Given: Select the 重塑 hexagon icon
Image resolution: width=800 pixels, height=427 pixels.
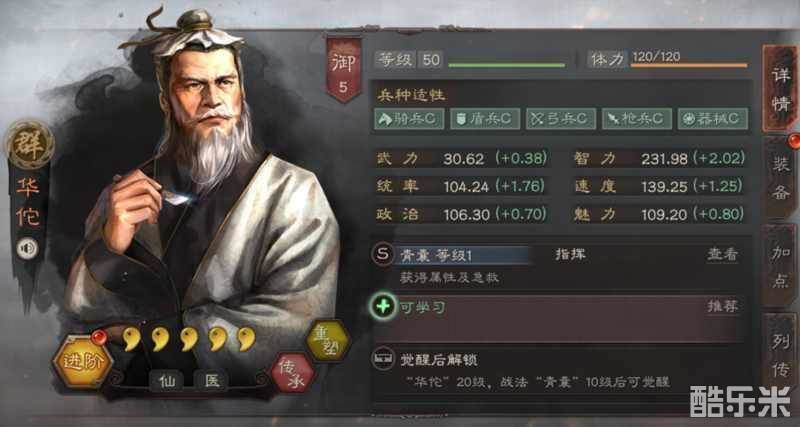Looking at the screenshot, I should [328, 340].
